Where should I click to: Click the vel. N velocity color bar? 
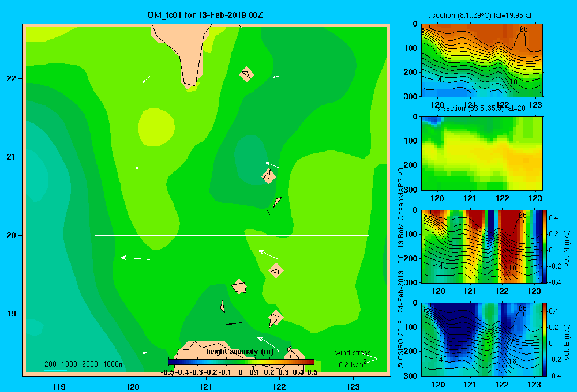click(x=545, y=246)
